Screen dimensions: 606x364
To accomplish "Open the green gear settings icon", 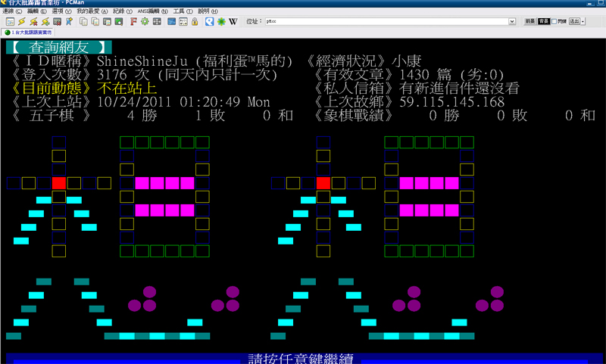I will tap(145, 22).
